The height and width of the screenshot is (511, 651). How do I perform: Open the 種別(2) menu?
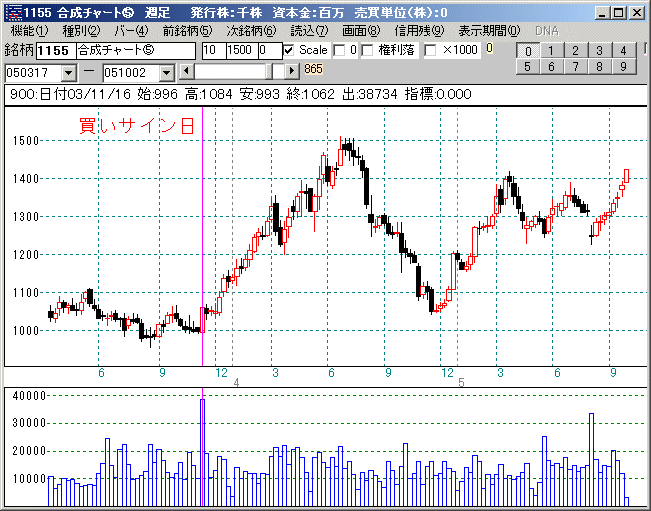81,31
